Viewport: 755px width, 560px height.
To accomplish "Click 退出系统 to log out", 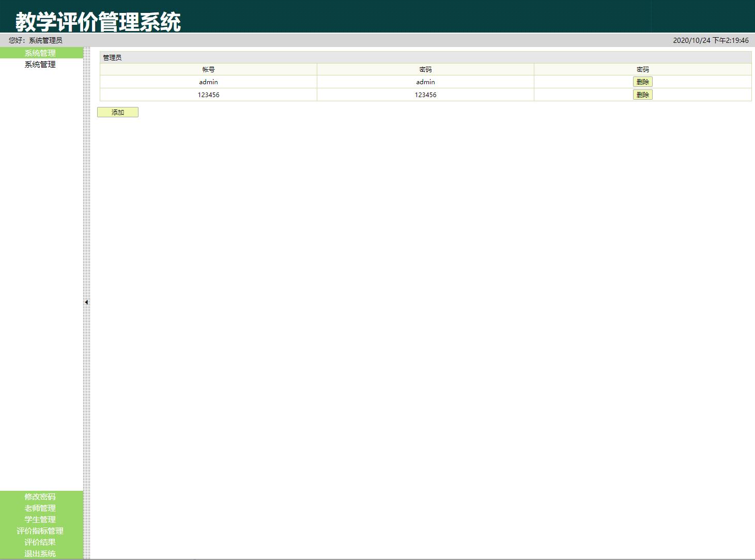I will coord(41,553).
